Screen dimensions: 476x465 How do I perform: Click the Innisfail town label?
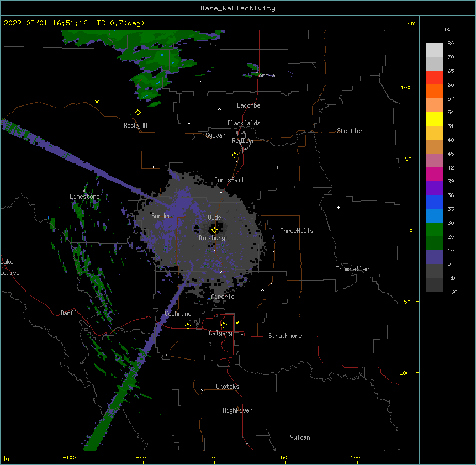(x=229, y=180)
